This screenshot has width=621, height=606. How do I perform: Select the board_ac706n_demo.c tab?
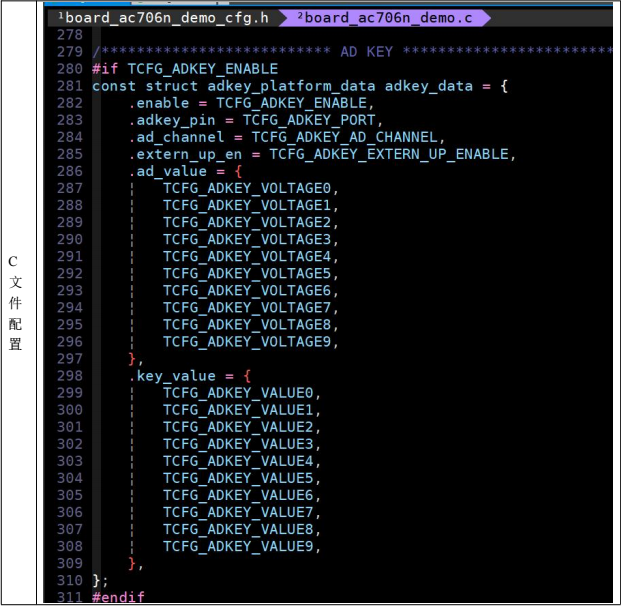click(x=385, y=18)
